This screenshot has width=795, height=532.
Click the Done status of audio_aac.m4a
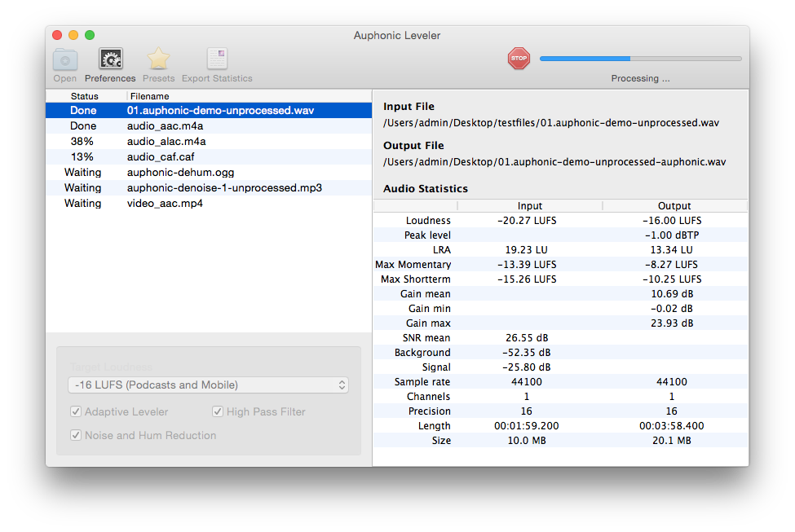tap(83, 125)
